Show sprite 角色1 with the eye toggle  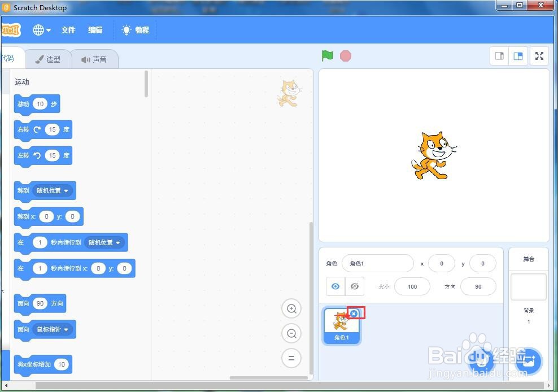tap(335, 286)
